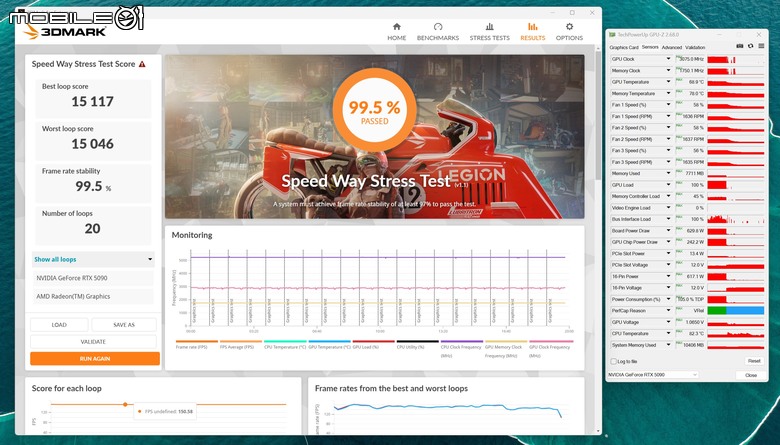Click the VALIDATE button

point(93,342)
